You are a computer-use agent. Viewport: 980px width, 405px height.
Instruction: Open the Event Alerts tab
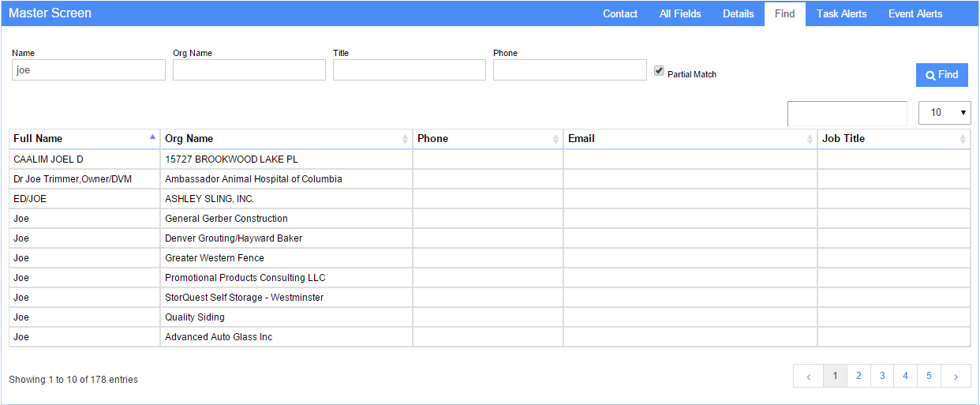(x=915, y=13)
